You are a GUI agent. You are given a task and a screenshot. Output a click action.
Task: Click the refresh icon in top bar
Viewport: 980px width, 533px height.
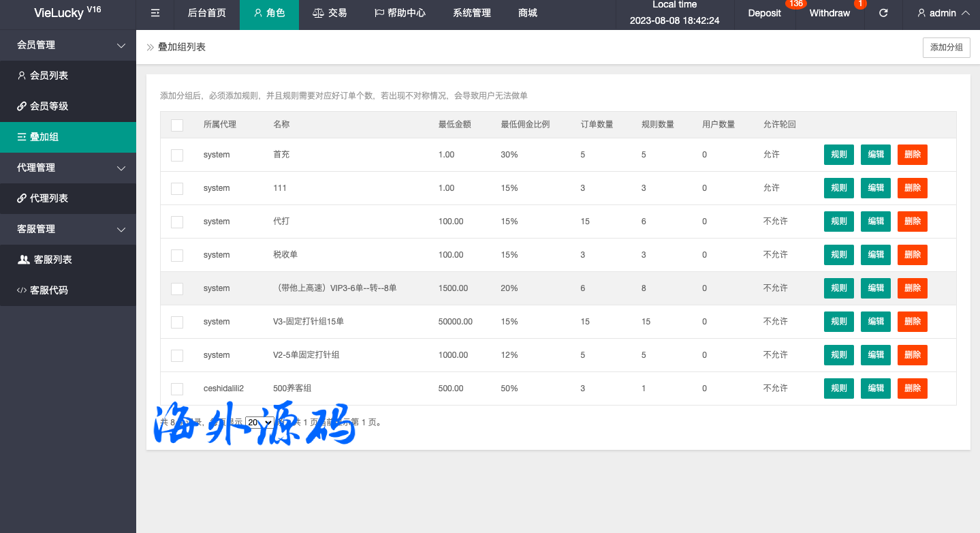click(883, 13)
